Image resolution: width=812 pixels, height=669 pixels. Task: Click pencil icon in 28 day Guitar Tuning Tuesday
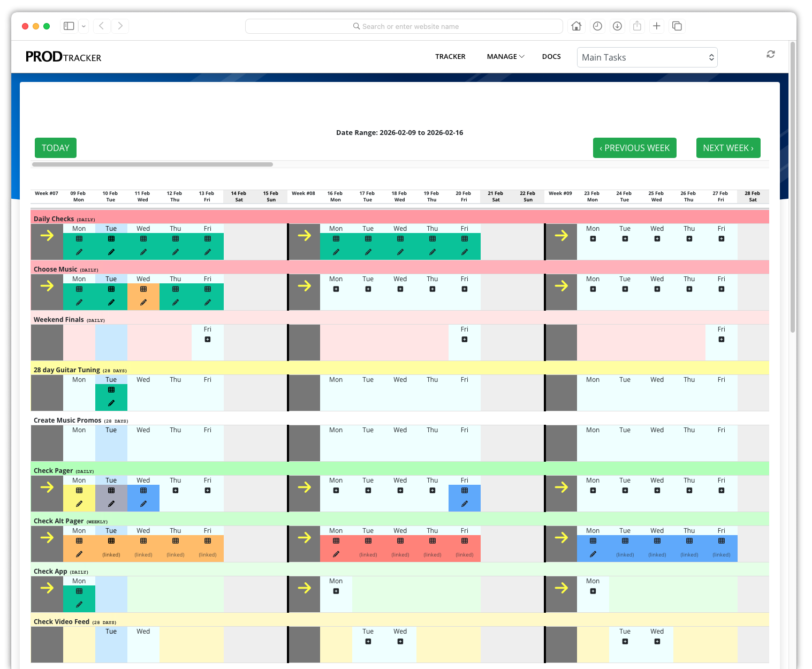pos(111,403)
